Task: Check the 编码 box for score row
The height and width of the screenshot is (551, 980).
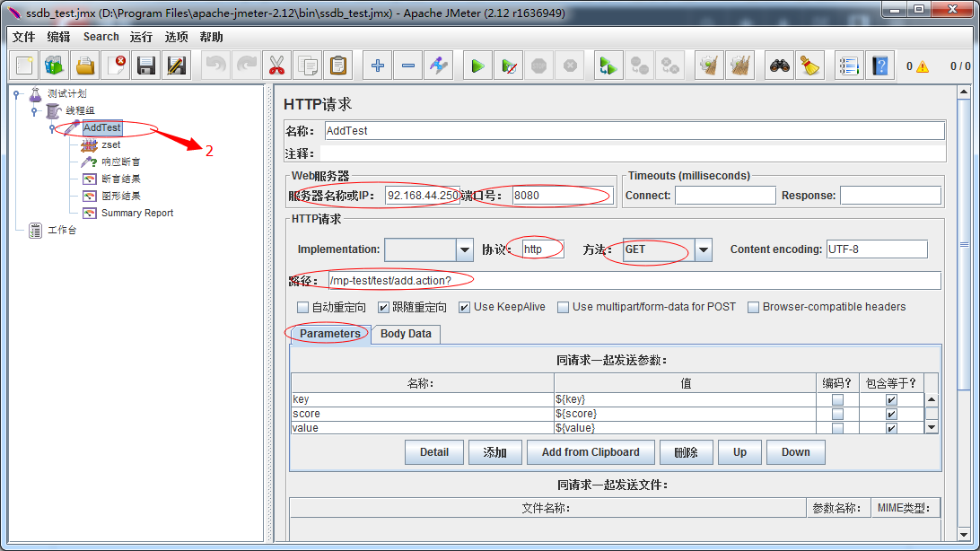Action: pos(837,415)
